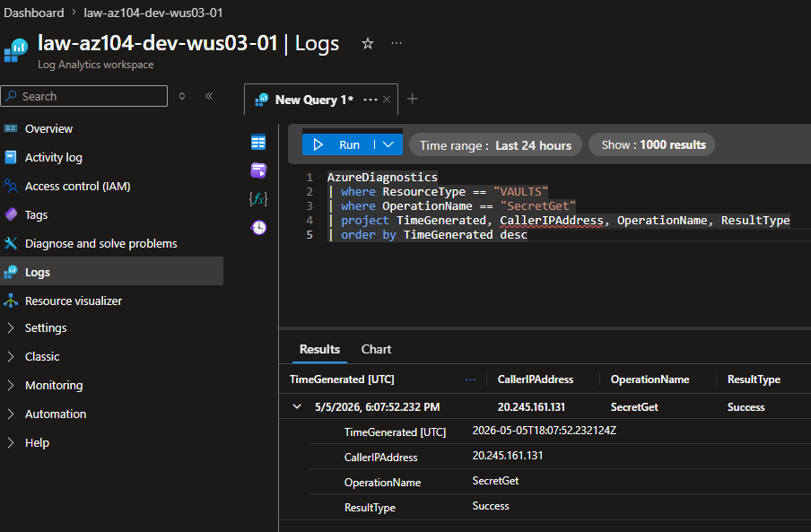The image size is (811, 532).
Task: Change Show 1000 results limit
Action: [x=653, y=144]
